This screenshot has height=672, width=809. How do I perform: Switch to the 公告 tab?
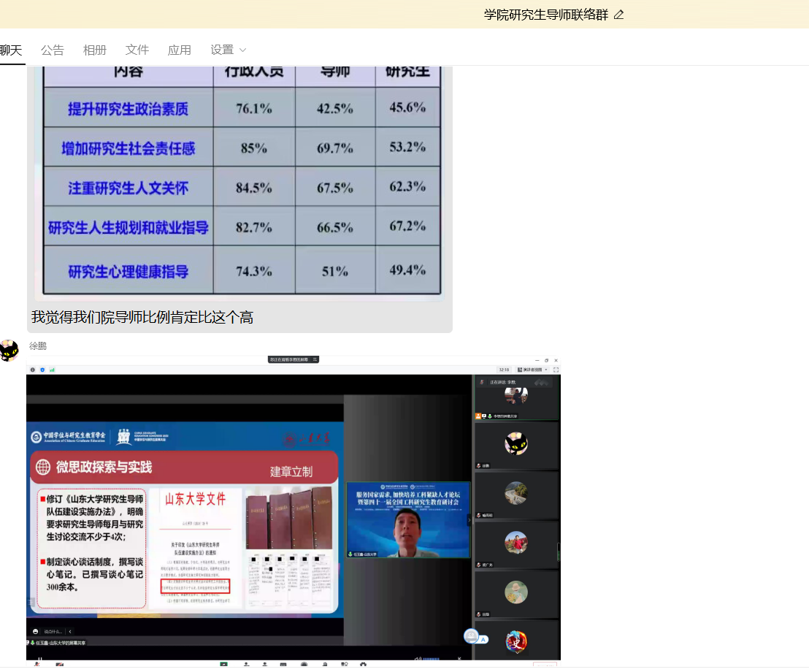(53, 50)
